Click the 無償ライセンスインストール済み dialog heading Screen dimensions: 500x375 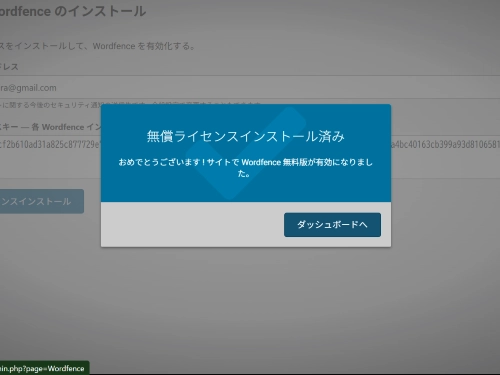pos(246,136)
